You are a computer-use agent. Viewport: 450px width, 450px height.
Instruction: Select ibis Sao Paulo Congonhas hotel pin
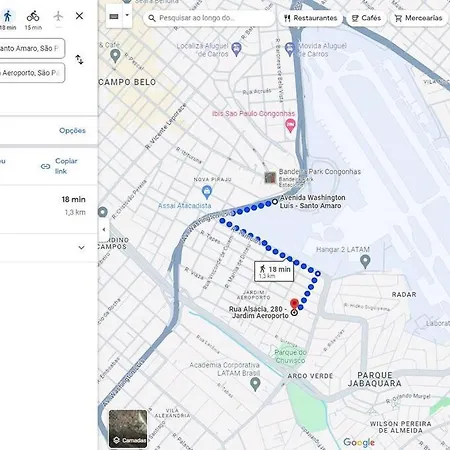pos(290,126)
